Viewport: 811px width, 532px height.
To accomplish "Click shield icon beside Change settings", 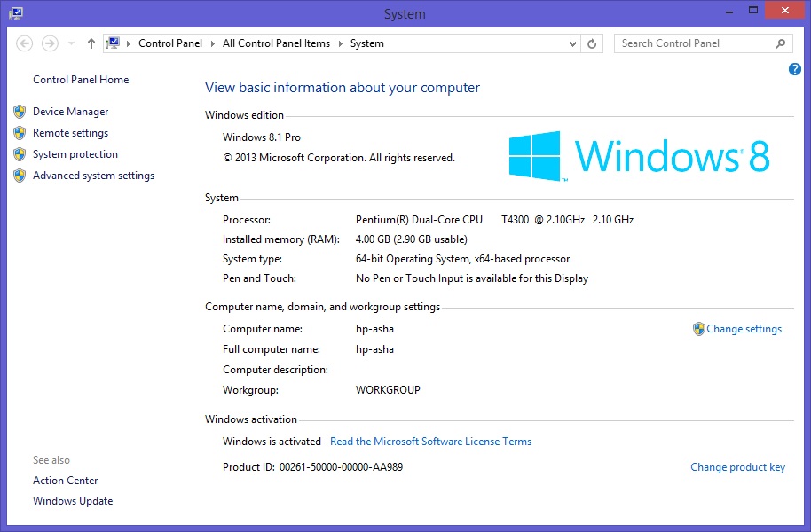I will (x=699, y=329).
